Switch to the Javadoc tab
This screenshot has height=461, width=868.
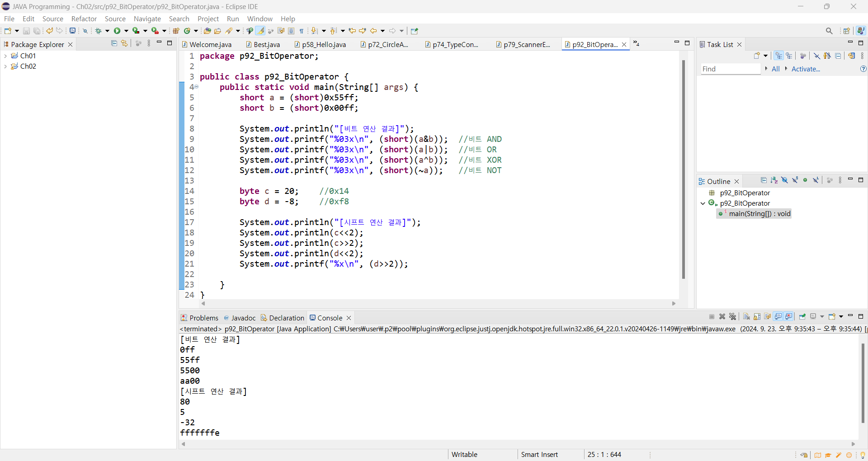pyautogui.click(x=240, y=318)
